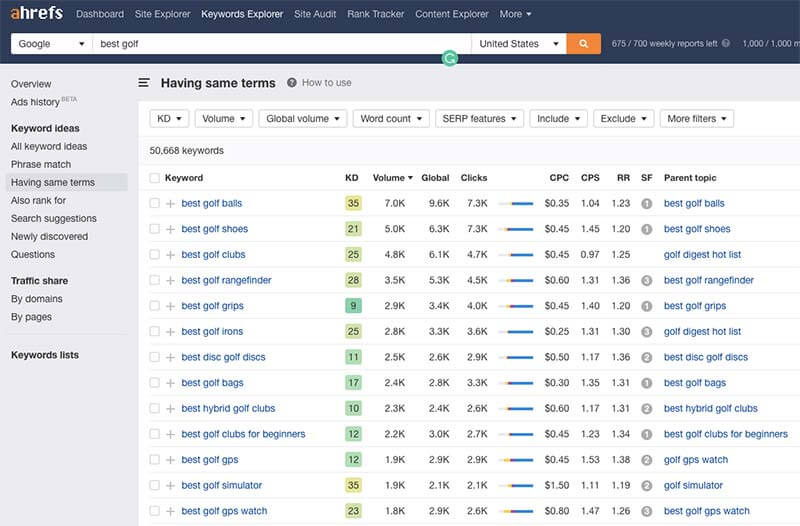The height and width of the screenshot is (526, 800).
Task: Click SF badge in best golf shoes row
Action: 646,229
